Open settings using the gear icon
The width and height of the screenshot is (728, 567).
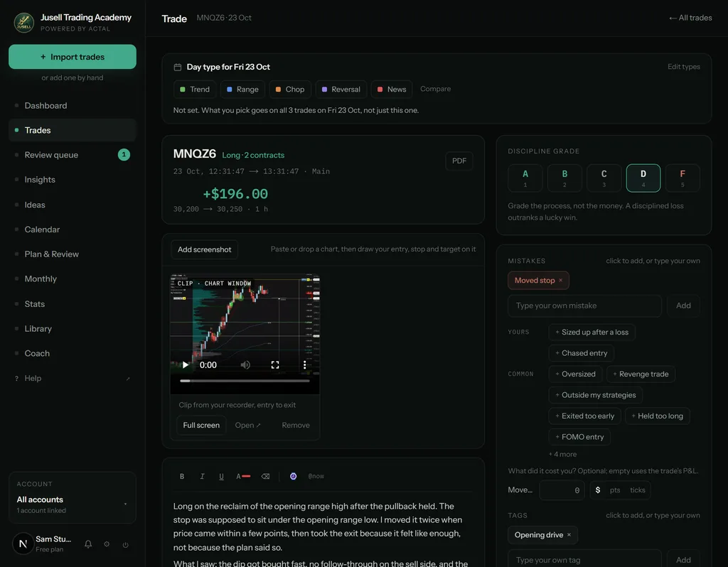(x=107, y=544)
